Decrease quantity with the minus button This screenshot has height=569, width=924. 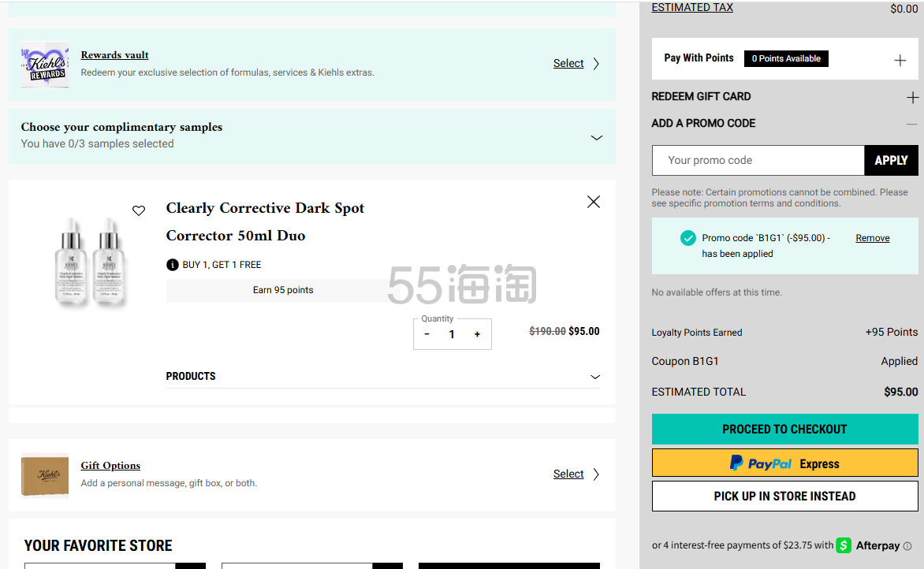pyautogui.click(x=427, y=334)
